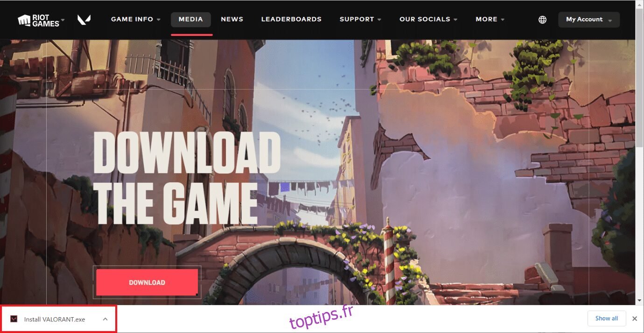The width and height of the screenshot is (644, 333).
Task: Open the Leaderboards page
Action: click(291, 20)
